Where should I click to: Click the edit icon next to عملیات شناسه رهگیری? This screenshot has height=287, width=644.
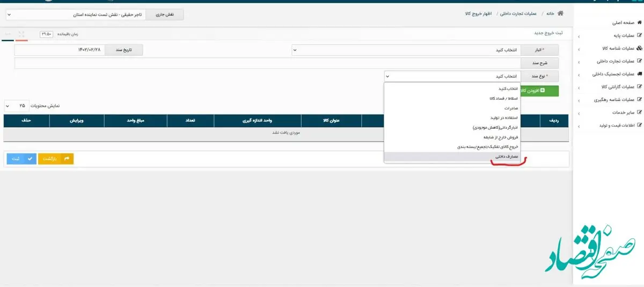[x=639, y=100]
